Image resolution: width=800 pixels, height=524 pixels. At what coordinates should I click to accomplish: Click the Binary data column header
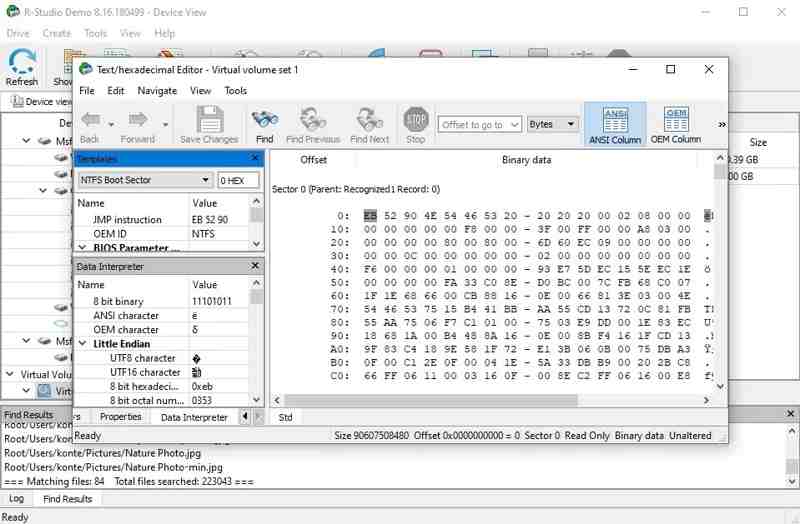pyautogui.click(x=527, y=160)
